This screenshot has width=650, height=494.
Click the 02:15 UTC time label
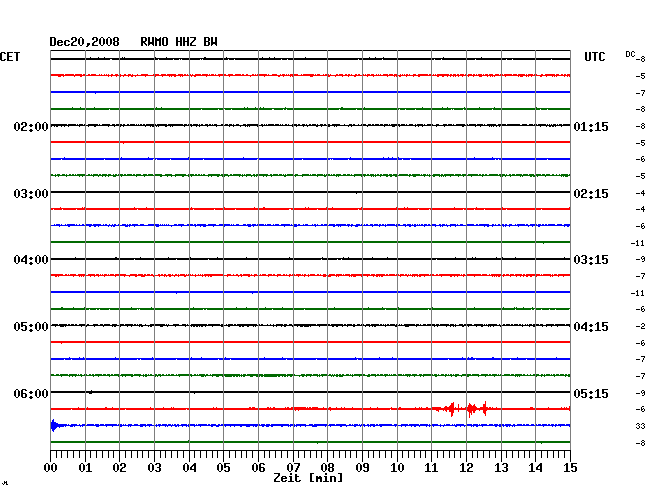[x=591, y=194]
